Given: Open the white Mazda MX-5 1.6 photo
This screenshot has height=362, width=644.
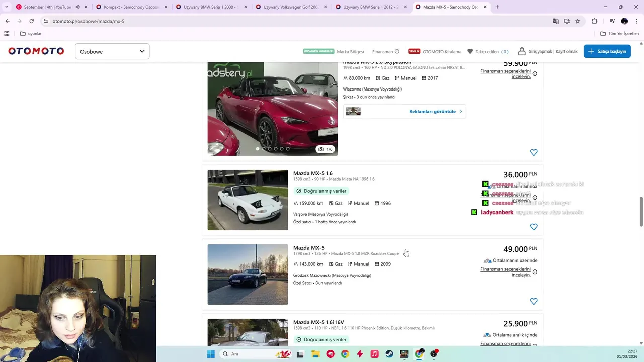Looking at the screenshot, I should (248, 200).
